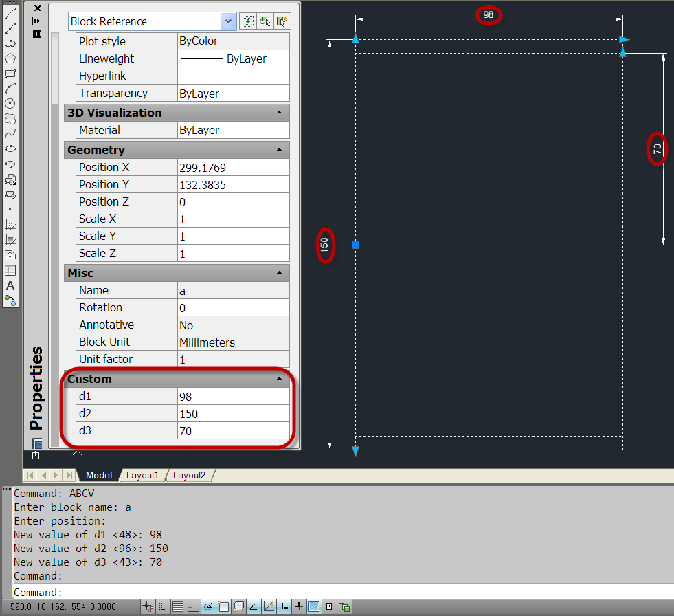Image resolution: width=674 pixels, height=616 pixels.
Task: Toggle Dynamic Input in status bar
Action: [284, 606]
